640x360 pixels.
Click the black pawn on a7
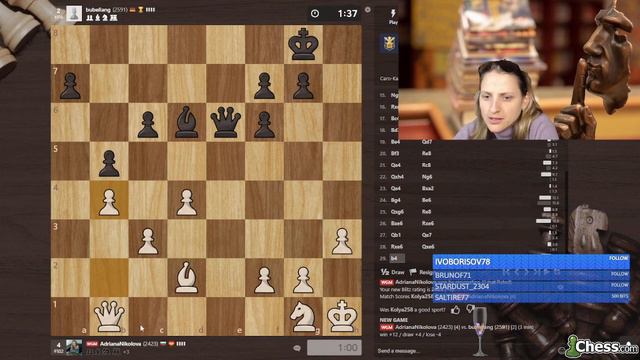tap(70, 86)
